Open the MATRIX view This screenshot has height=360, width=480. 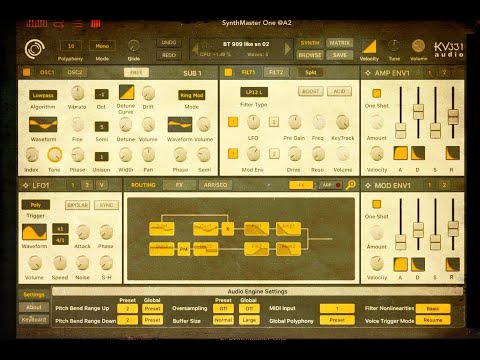coord(340,43)
